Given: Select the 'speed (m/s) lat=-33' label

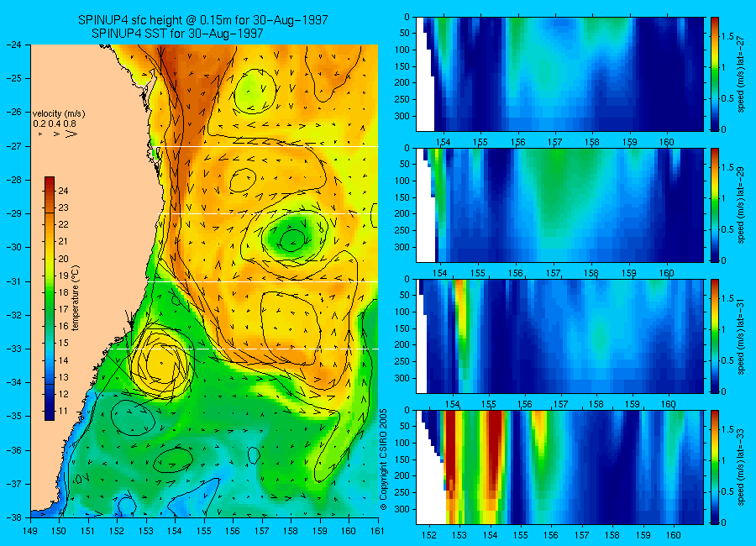Looking at the screenshot, I should click(x=741, y=467).
